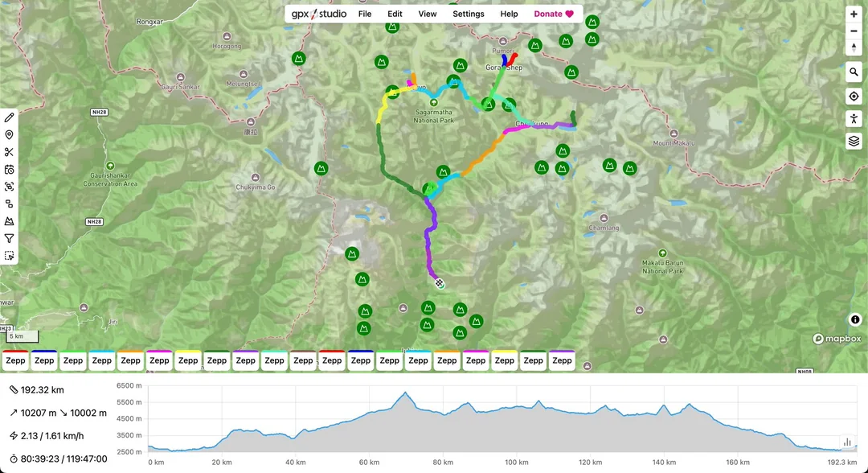Open the Edit menu
The height and width of the screenshot is (473, 868).
pyautogui.click(x=395, y=14)
